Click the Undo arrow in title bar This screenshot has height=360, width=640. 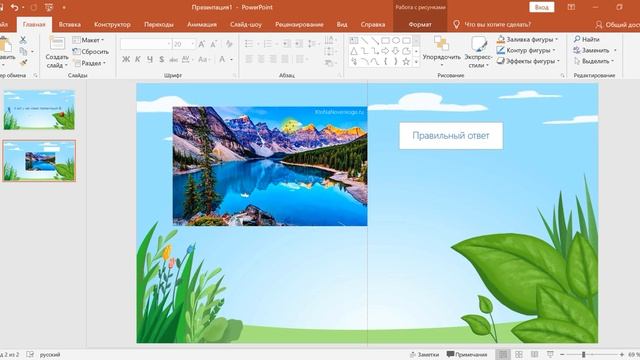(x=15, y=7)
